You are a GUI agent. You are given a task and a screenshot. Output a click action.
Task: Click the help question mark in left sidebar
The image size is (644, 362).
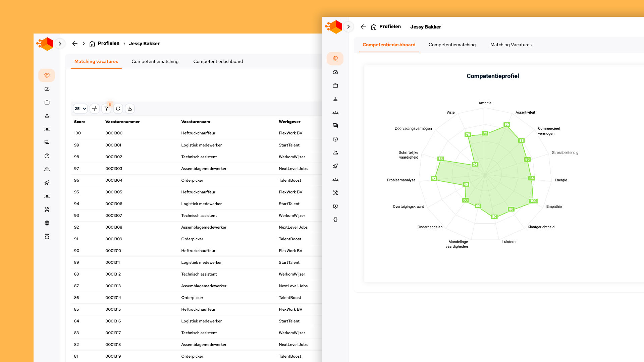click(47, 156)
